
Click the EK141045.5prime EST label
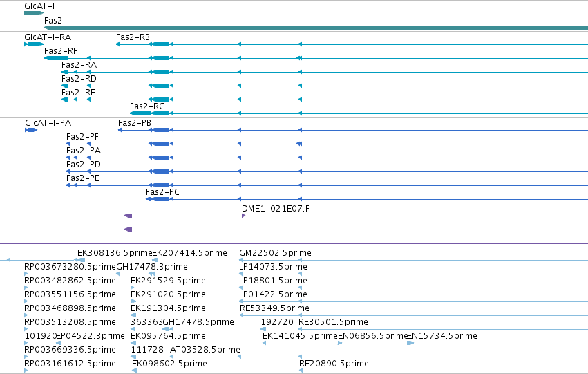301,336
